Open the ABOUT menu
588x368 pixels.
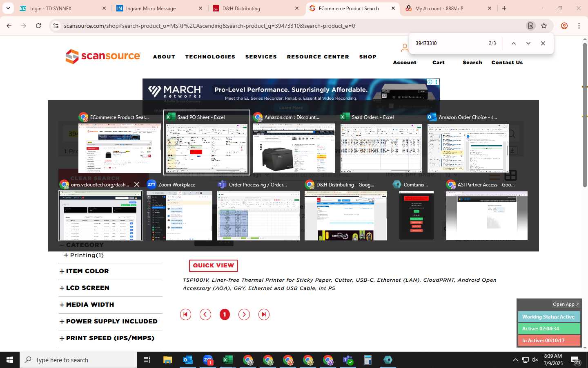click(x=164, y=57)
